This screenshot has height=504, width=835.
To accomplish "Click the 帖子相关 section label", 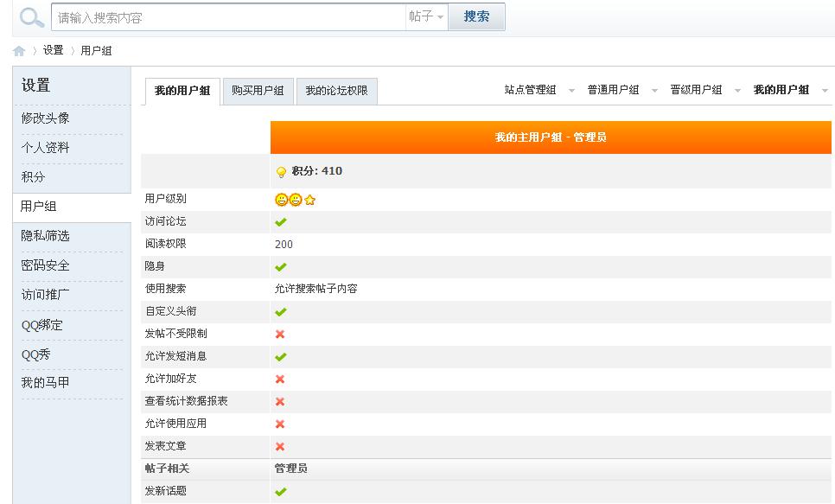I will (167, 469).
